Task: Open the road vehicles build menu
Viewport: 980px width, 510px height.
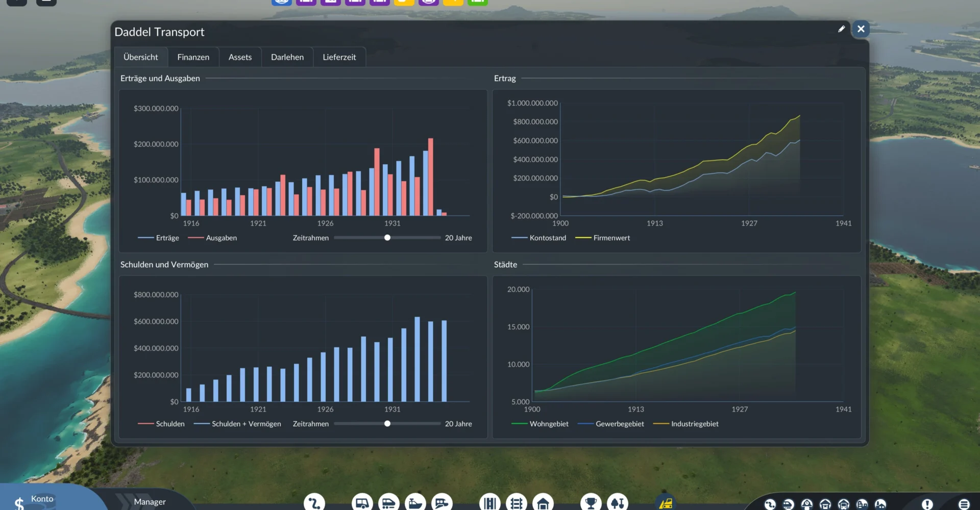Action: (x=362, y=503)
